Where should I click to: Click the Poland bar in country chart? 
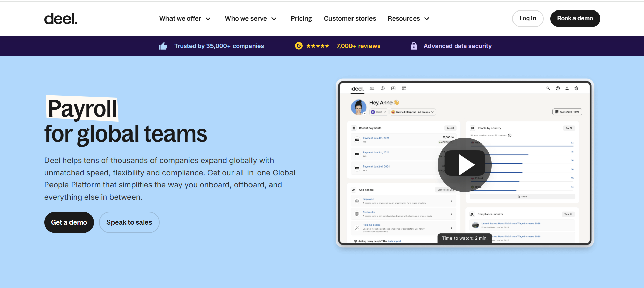495,181
